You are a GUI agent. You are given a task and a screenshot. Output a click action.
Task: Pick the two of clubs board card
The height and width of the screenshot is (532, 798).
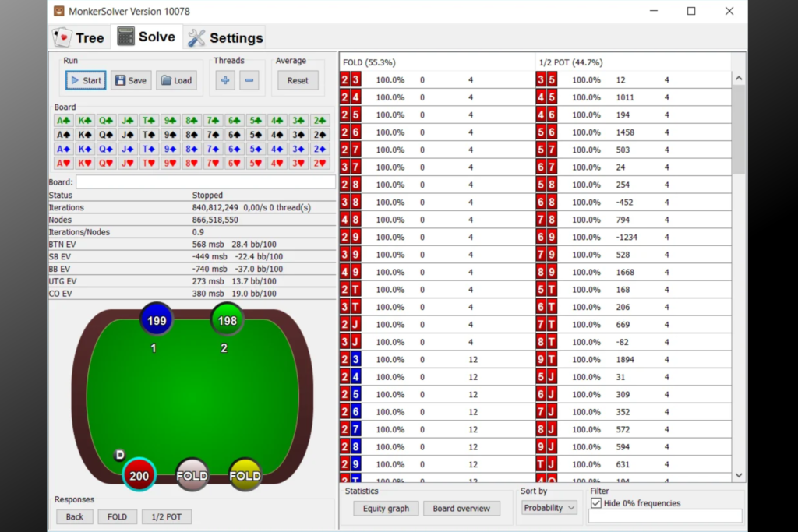point(320,121)
